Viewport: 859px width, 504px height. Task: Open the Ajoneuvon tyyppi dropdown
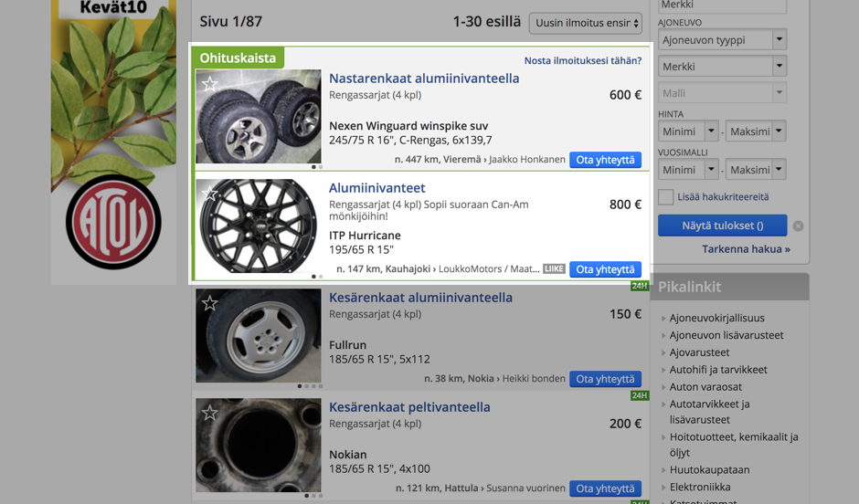(x=723, y=40)
